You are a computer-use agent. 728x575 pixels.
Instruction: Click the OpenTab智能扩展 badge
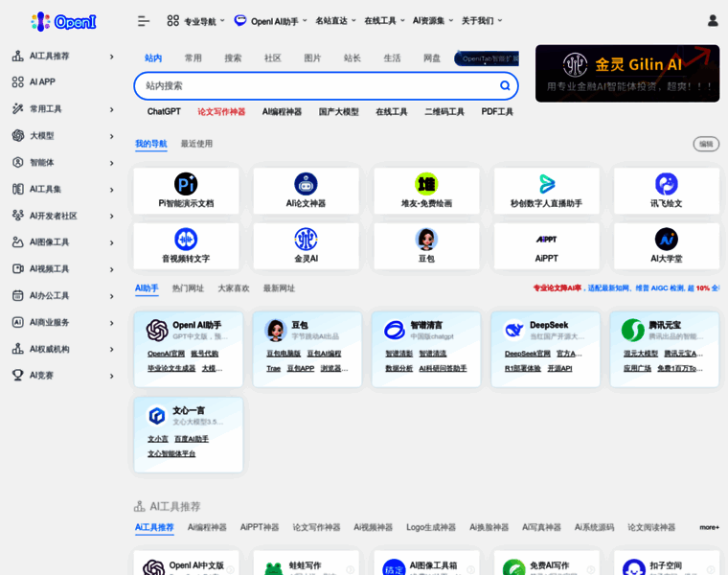(x=487, y=58)
